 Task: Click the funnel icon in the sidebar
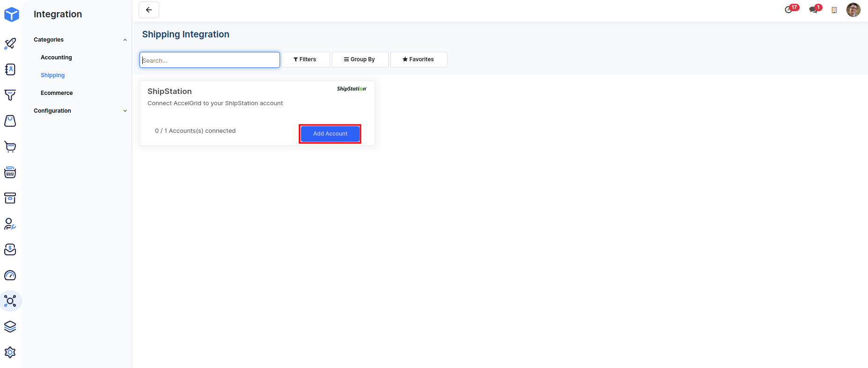(x=10, y=95)
